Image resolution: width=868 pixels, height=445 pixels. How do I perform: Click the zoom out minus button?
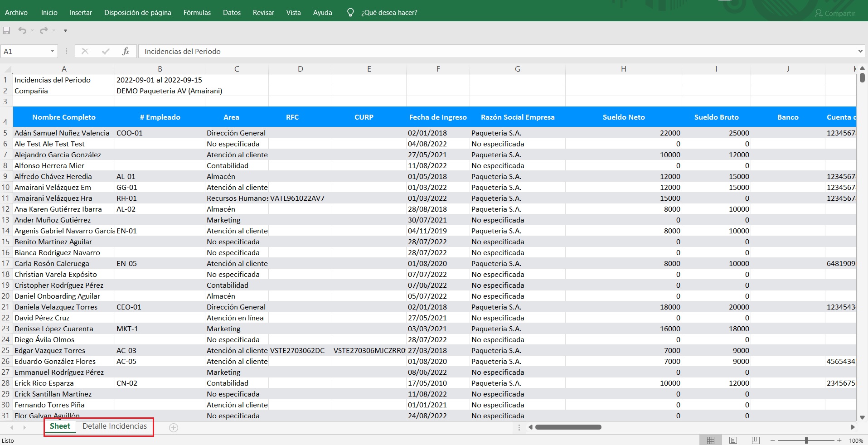click(773, 440)
